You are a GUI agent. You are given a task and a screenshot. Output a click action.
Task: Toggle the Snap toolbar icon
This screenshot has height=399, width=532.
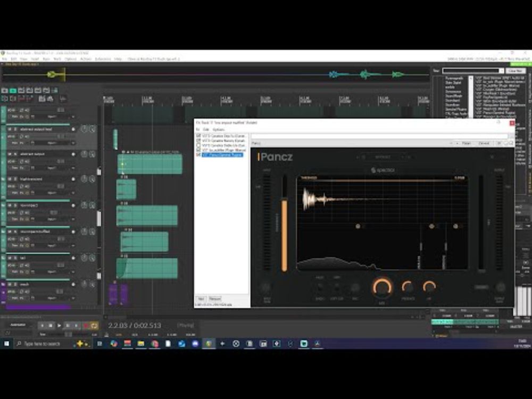[50, 99]
